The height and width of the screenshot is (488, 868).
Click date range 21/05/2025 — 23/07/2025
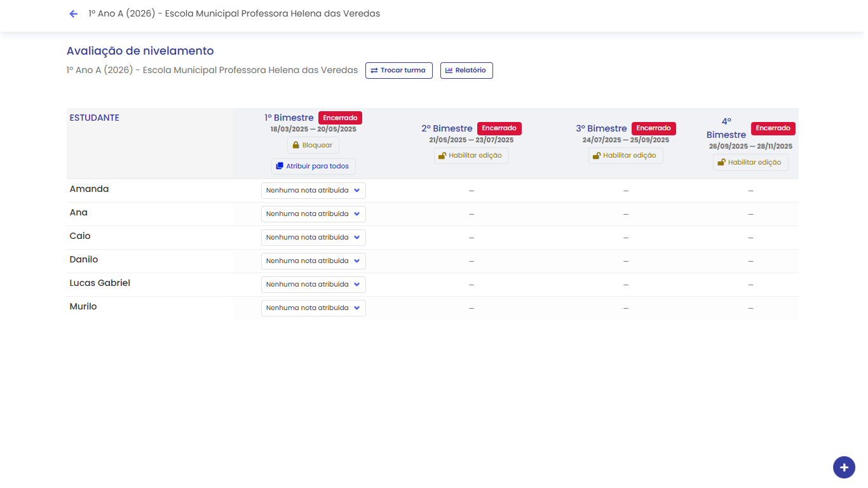(x=471, y=140)
